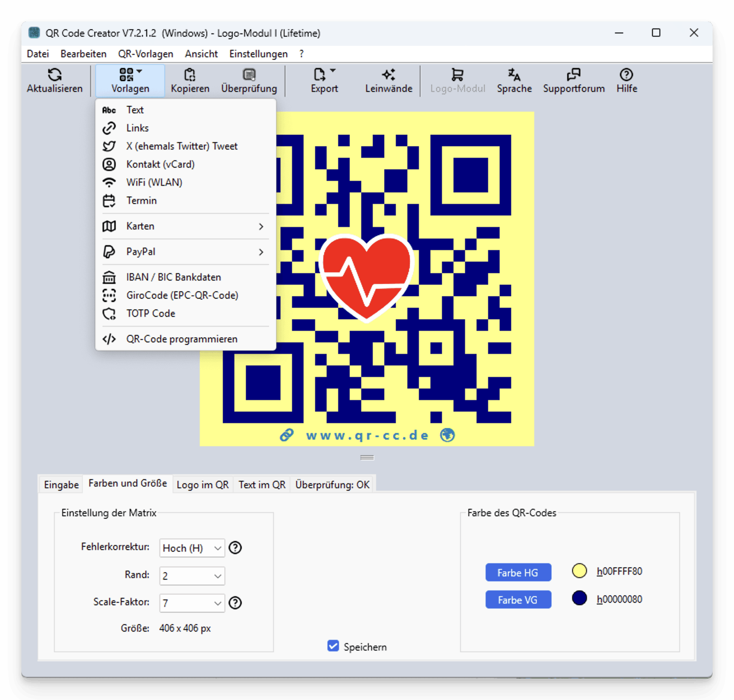Switch to the Eingabe tab
734x700 pixels.
[61, 485]
